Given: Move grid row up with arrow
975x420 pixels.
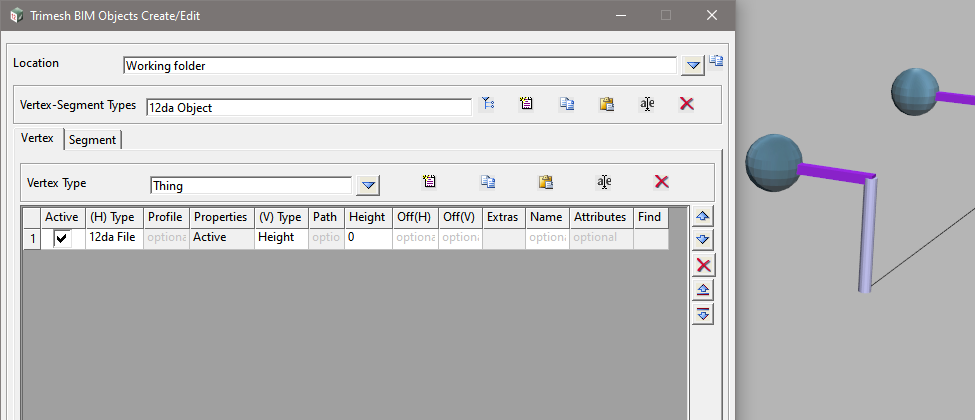Looking at the screenshot, I should pos(703,215).
